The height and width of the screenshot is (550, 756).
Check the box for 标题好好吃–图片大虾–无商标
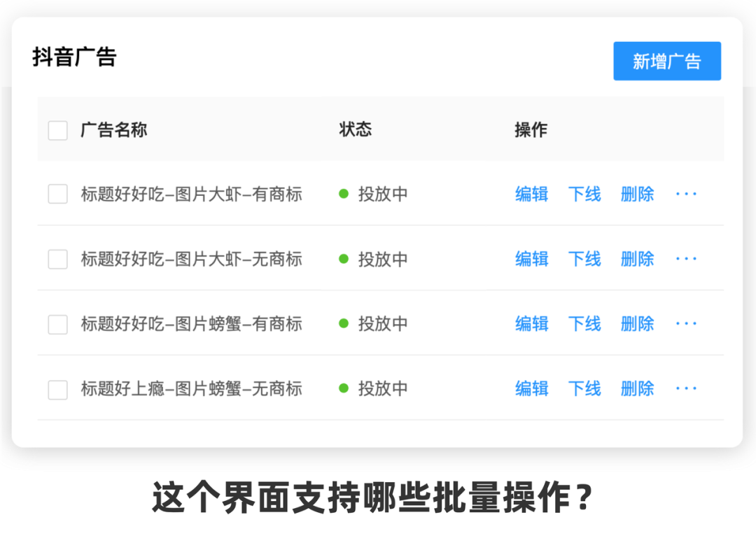pos(58,259)
